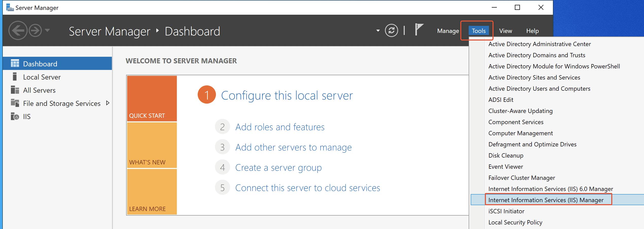Open the View menu
Screen dimensions: 644x229
pos(505,31)
